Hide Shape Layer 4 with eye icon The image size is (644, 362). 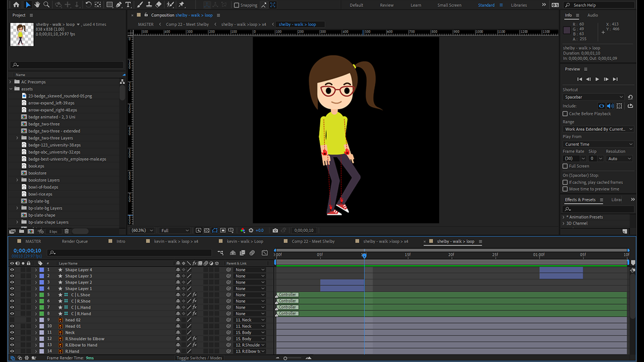pos(12,270)
